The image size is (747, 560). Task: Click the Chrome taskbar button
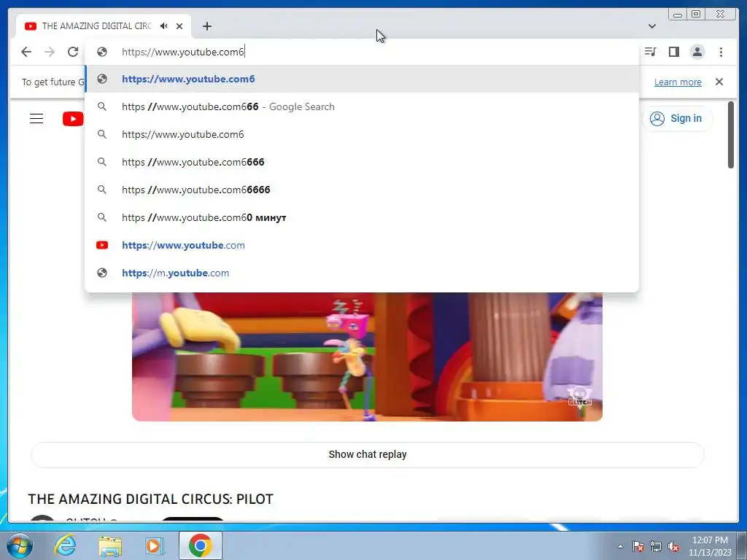click(x=200, y=545)
